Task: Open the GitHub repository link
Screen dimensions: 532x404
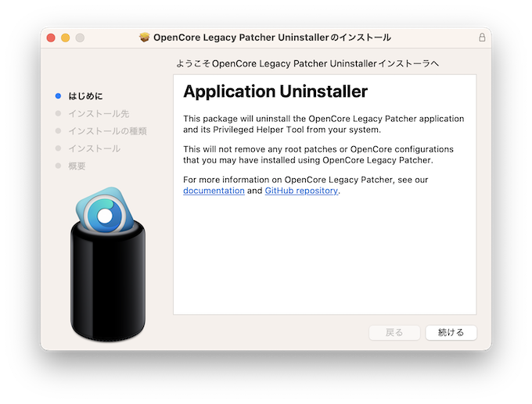Action: click(x=301, y=191)
